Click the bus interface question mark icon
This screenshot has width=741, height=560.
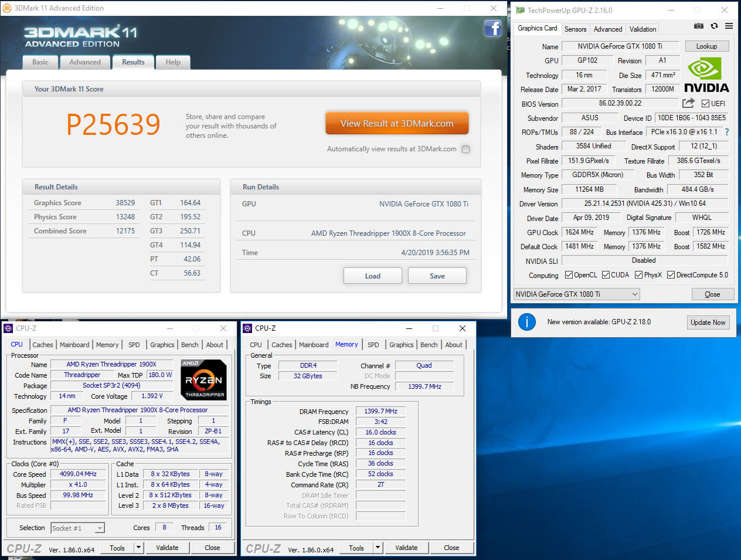pos(727,132)
